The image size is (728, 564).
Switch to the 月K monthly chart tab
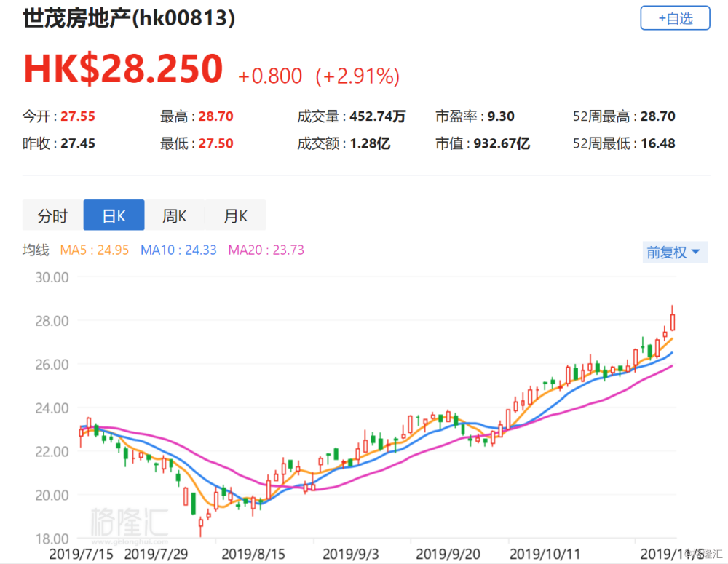pos(235,215)
